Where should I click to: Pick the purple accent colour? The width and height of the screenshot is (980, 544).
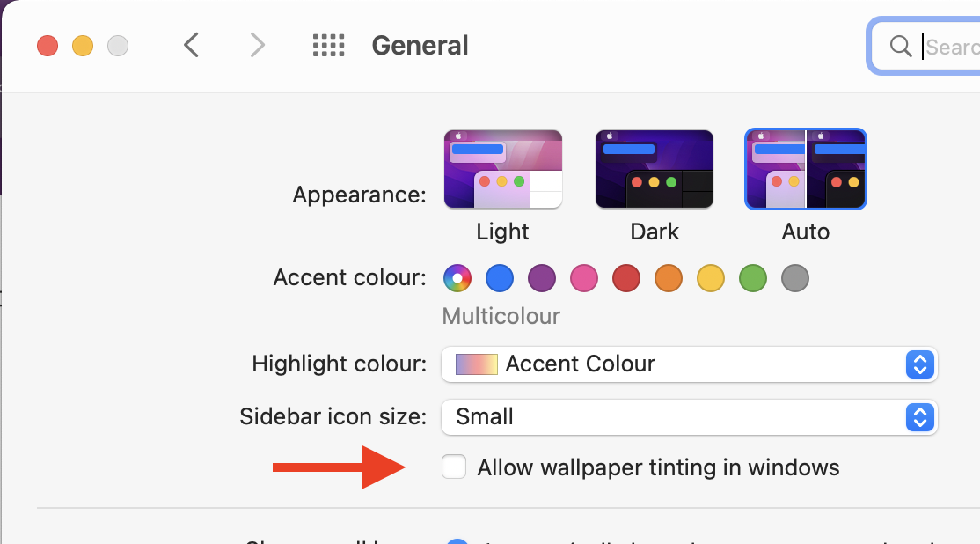(x=542, y=279)
